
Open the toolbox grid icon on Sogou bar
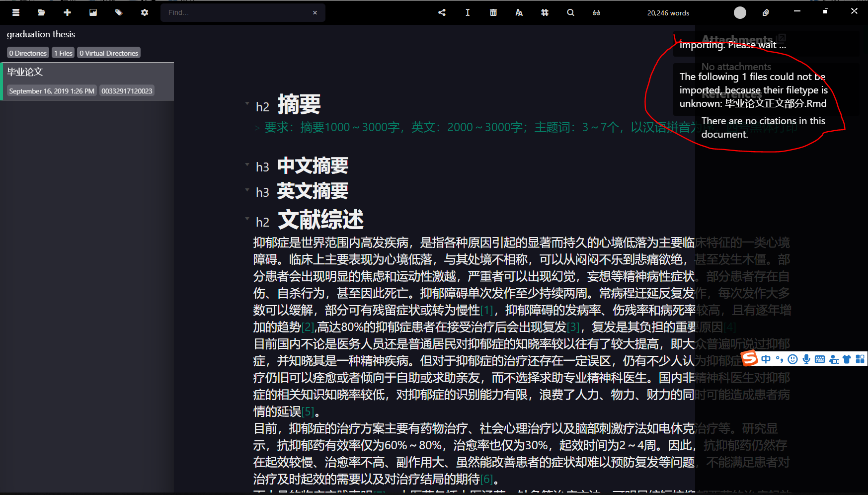(x=860, y=359)
